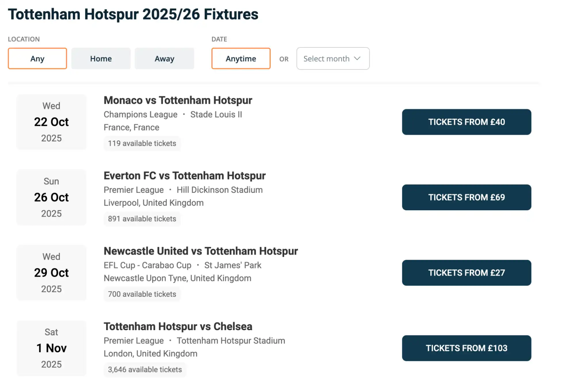Click Tickets From £69 for Everton match
575x392 pixels.
[x=466, y=197]
